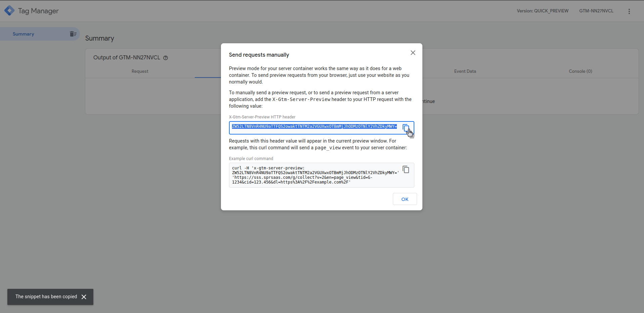Click the Send requests manually title
Image resolution: width=644 pixels, height=313 pixels.
[259, 55]
